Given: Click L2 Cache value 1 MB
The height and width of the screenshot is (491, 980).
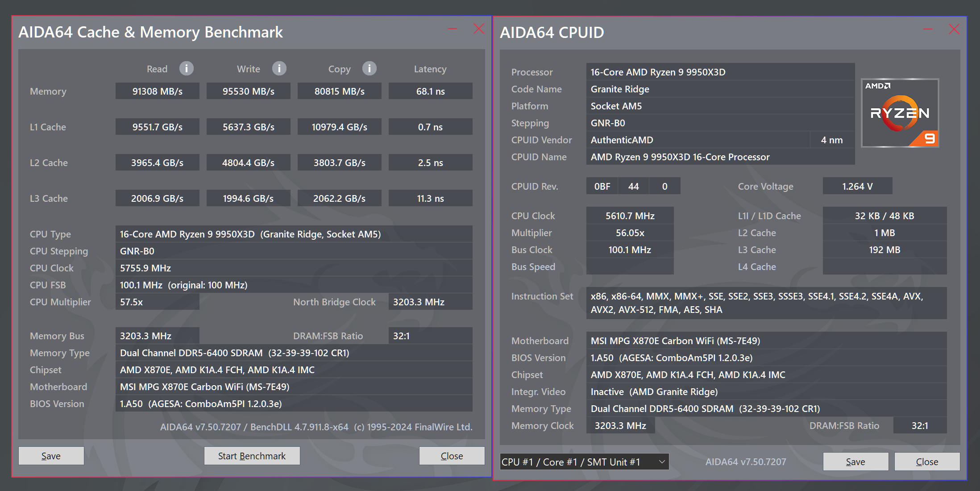Looking at the screenshot, I should [884, 233].
